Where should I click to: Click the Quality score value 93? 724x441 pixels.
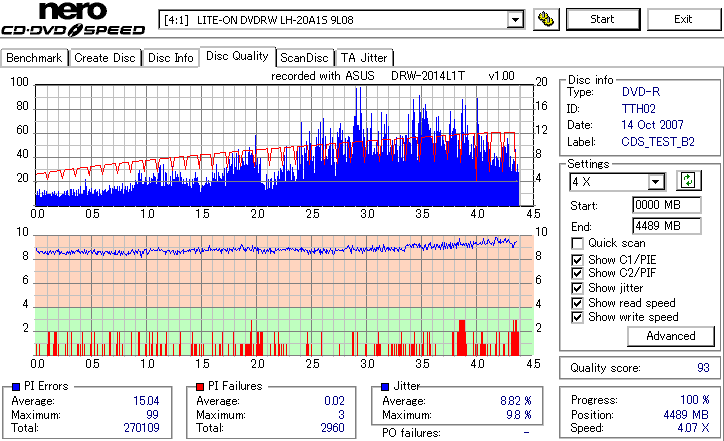[703, 368]
